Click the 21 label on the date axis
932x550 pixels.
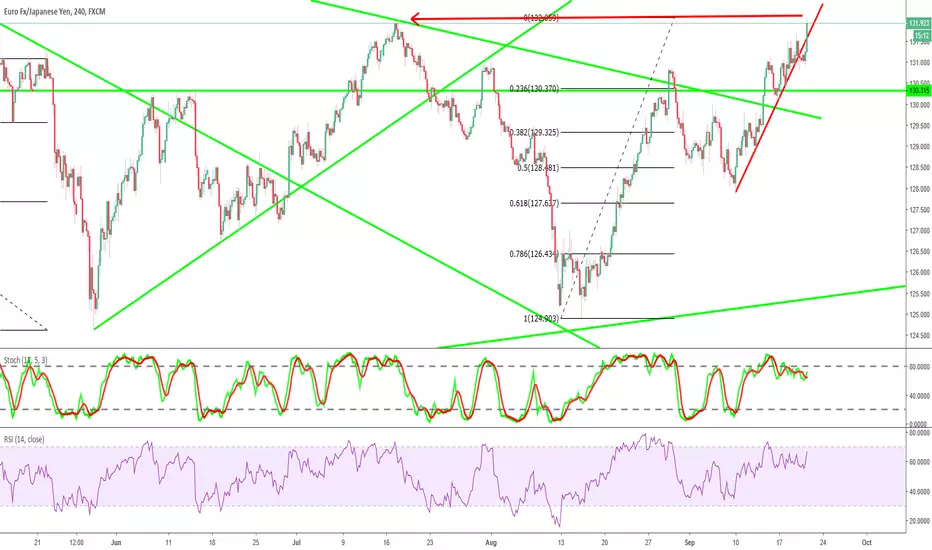click(37, 542)
